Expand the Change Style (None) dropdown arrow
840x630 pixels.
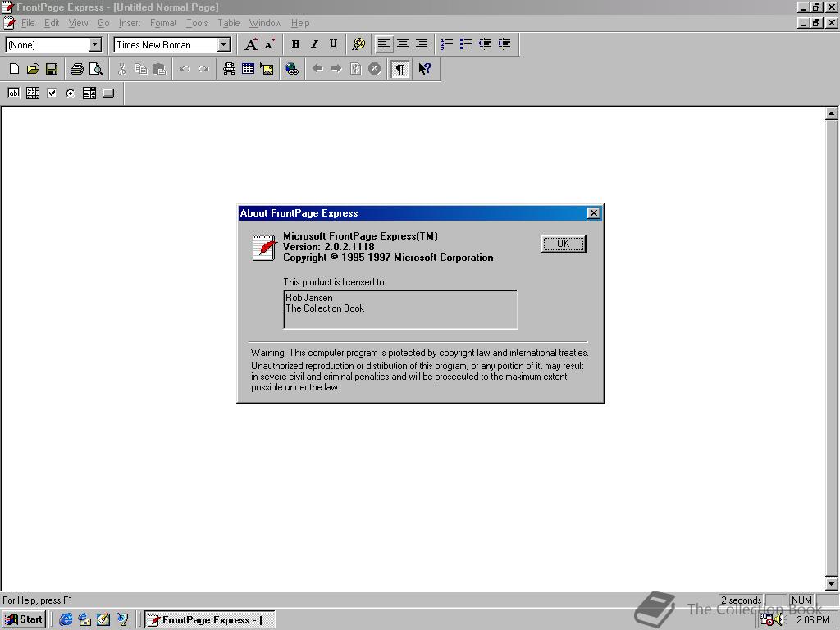pos(95,44)
